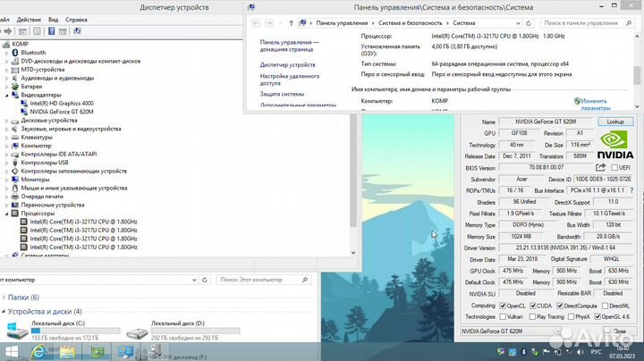Image resolution: width=644 pixels, height=361 pixels.
Task: Click the KOMP computer root icon
Action: pyautogui.click(x=6, y=44)
